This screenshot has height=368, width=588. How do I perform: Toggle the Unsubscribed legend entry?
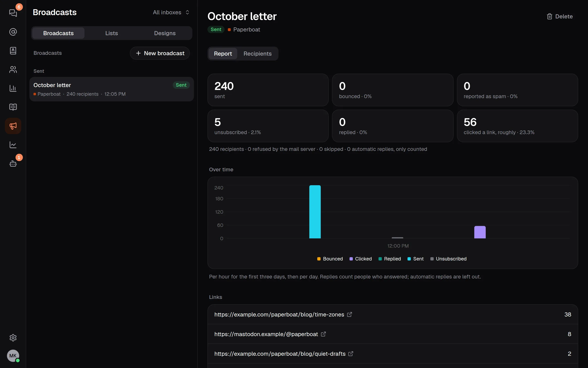pyautogui.click(x=448, y=259)
